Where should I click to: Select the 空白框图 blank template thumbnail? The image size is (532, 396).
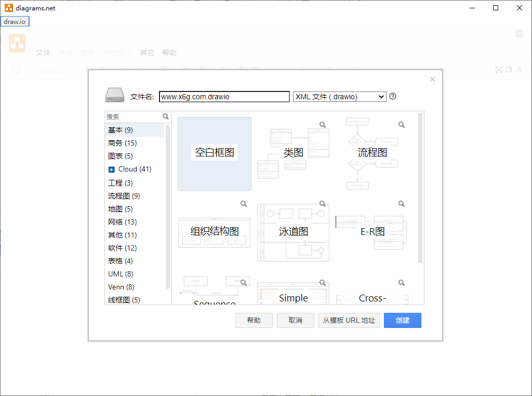(x=214, y=153)
